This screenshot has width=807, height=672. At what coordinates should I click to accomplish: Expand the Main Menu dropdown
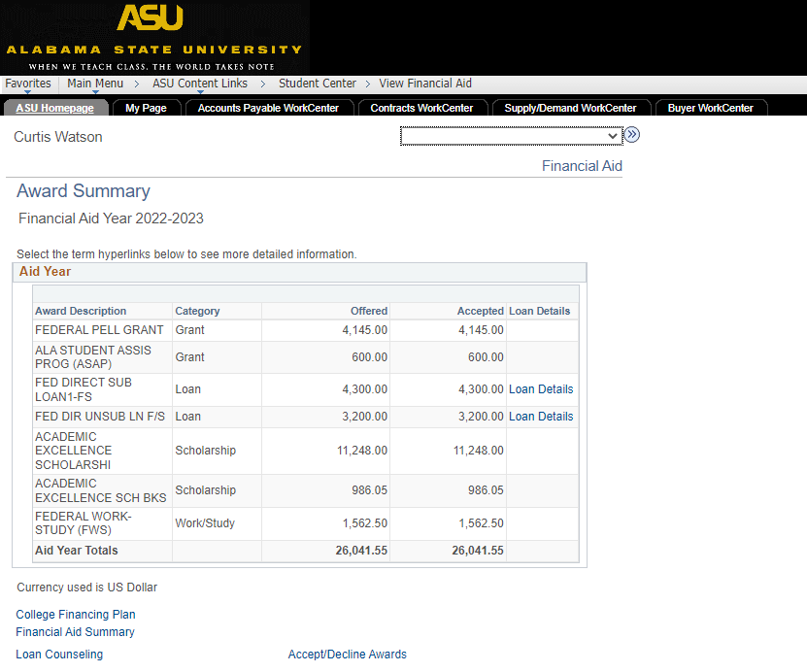95,84
